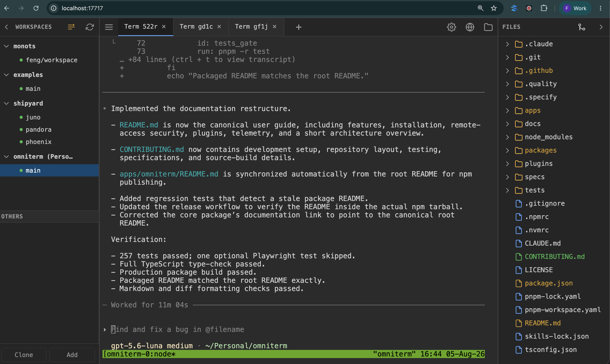
Task: Open the browser zoom indicator
Action: (481, 8)
